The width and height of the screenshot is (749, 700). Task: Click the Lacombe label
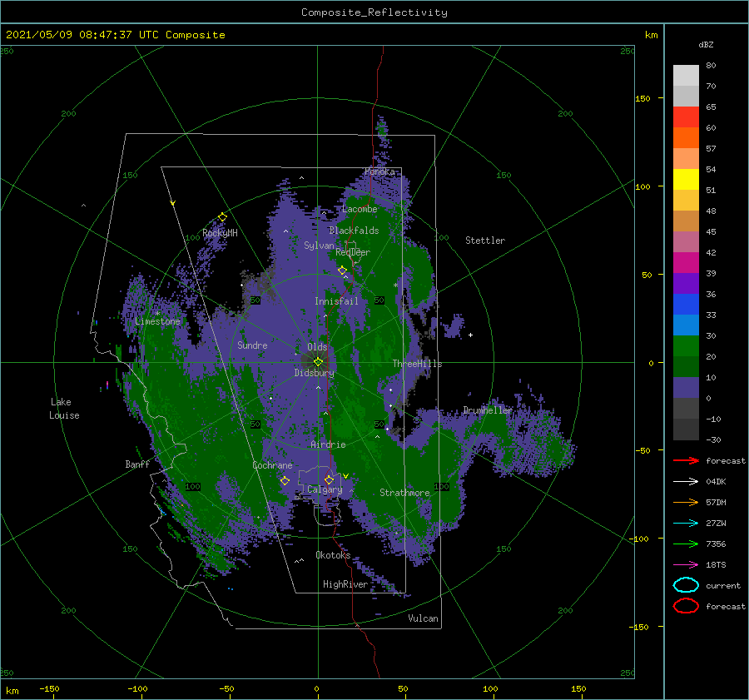(x=360, y=209)
